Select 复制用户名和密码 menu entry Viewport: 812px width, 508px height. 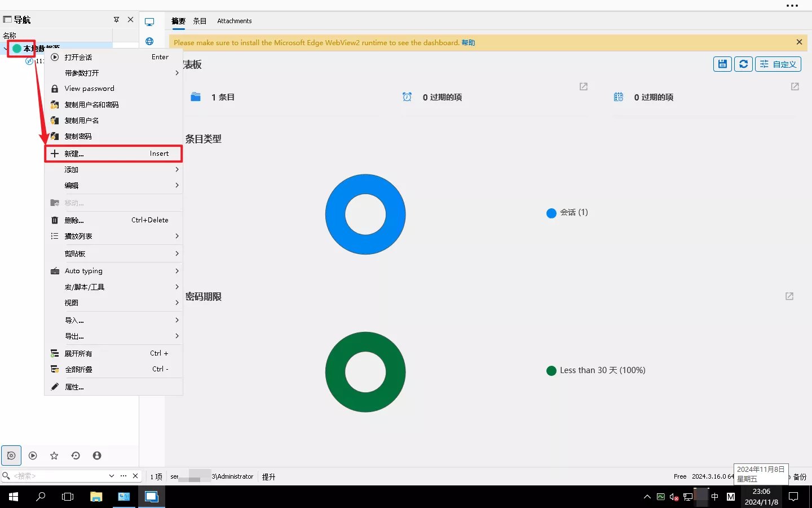pos(113,104)
